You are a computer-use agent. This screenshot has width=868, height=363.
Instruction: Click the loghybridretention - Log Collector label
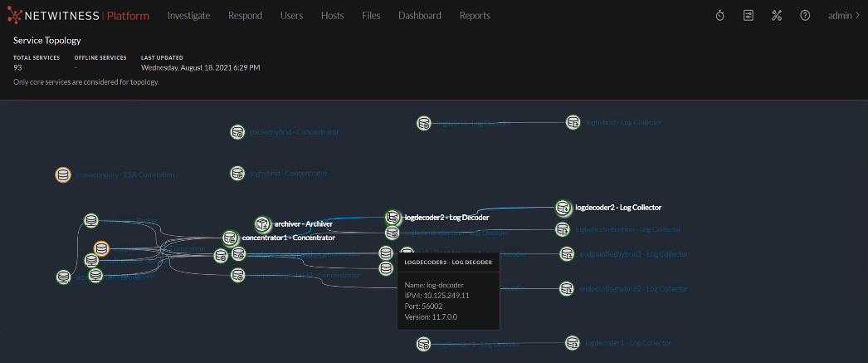coord(627,229)
